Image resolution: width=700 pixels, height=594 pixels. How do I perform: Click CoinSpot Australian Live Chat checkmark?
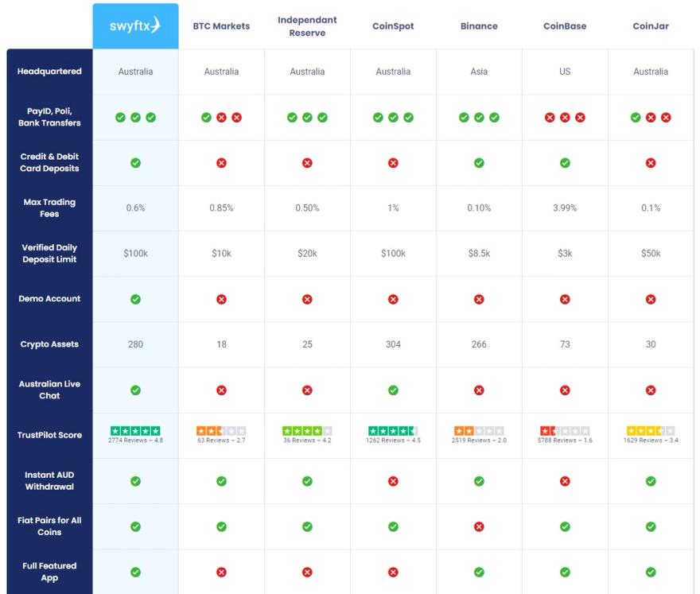coord(393,390)
